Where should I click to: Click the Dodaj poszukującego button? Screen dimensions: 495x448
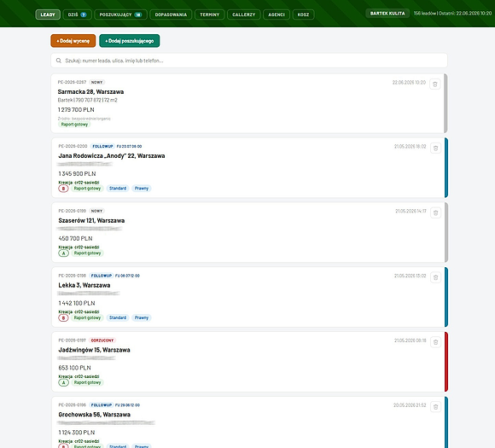[130, 41]
